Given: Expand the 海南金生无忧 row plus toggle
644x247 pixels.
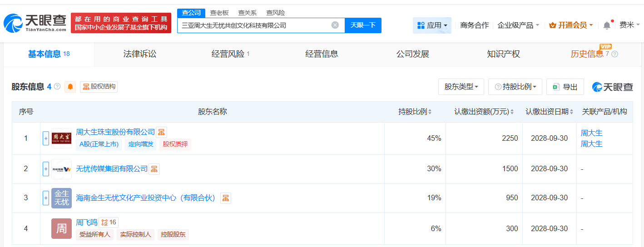Looking at the screenshot, I should [x=46, y=198].
